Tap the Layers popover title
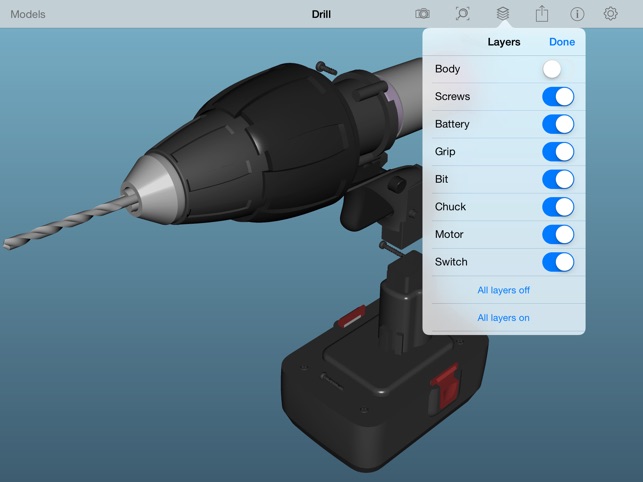Image resolution: width=643 pixels, height=482 pixels. (504, 42)
